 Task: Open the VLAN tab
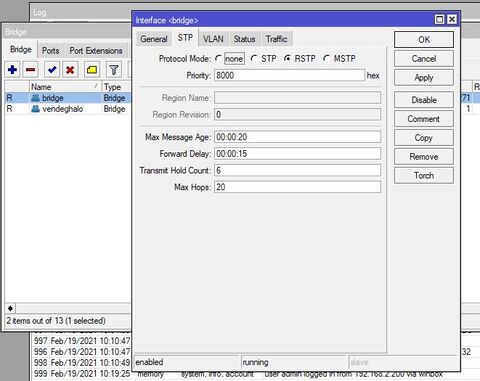(213, 39)
